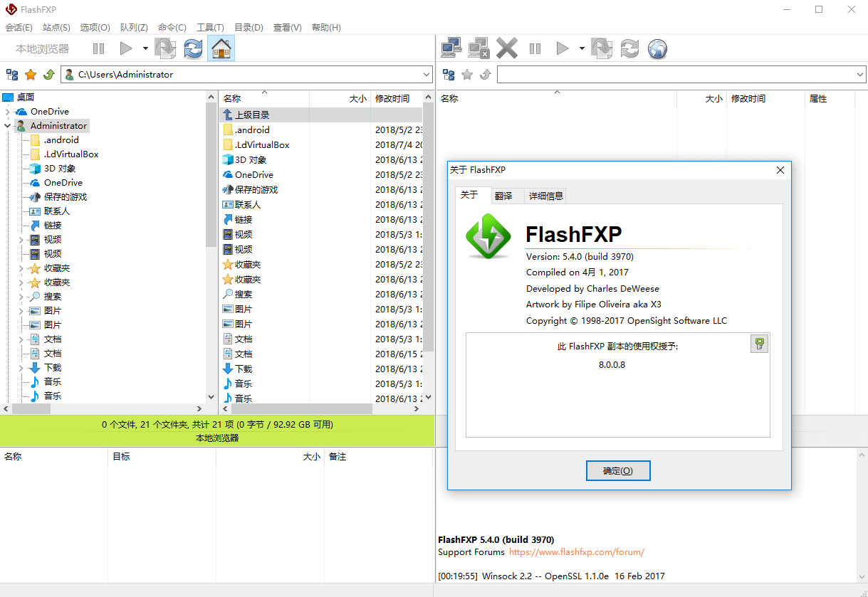This screenshot has width=868, height=597.
Task: Click the left pane pause transfer icon
Action: (98, 48)
